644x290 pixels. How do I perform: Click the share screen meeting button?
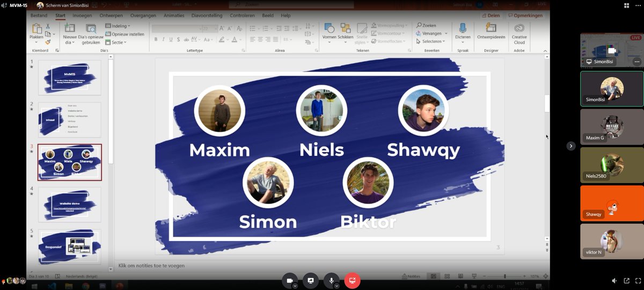tap(311, 280)
